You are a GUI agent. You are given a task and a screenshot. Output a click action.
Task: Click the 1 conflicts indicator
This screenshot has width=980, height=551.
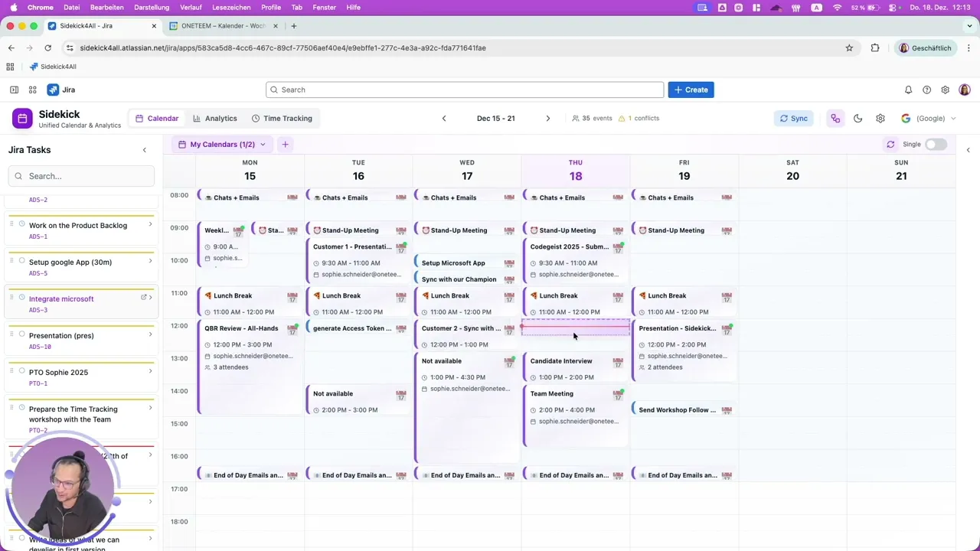[x=639, y=119]
